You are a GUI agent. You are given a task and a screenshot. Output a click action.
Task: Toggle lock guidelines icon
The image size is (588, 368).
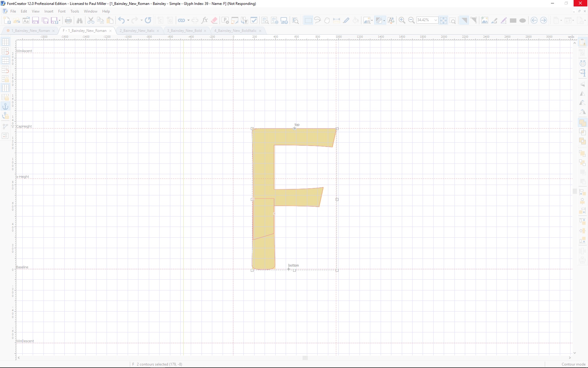coord(5,79)
